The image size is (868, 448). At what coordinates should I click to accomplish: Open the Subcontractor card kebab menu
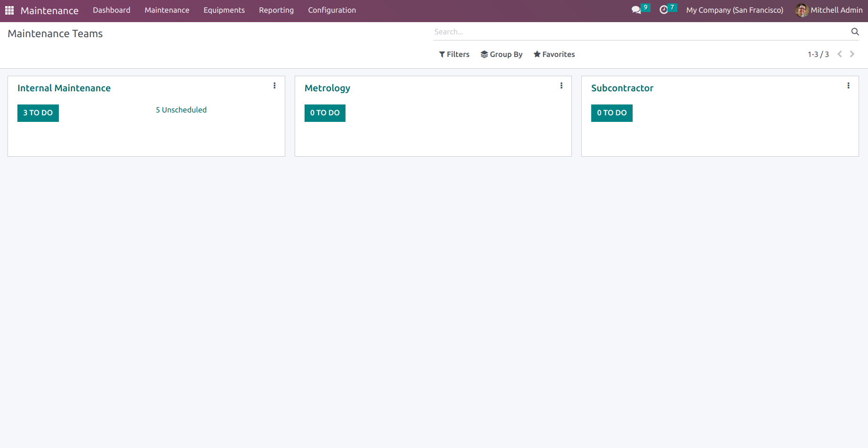tap(848, 86)
